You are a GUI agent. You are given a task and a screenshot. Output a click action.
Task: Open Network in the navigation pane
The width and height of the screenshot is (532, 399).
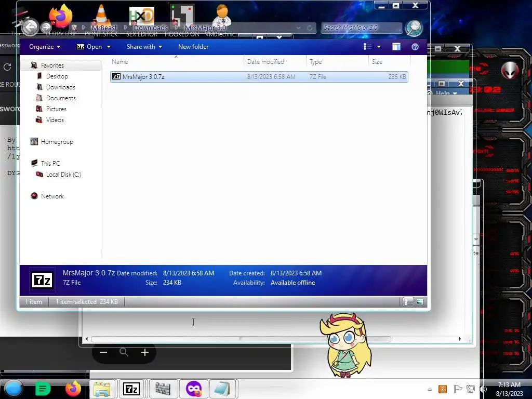point(52,196)
